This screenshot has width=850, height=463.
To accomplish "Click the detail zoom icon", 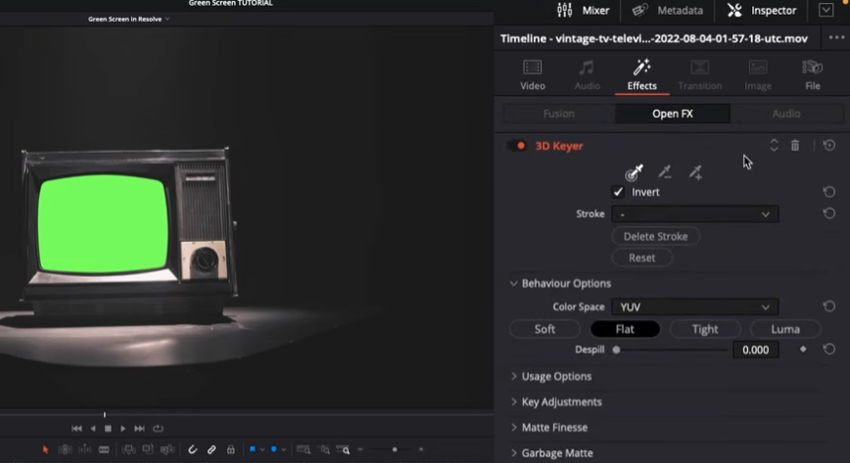I will [324, 449].
